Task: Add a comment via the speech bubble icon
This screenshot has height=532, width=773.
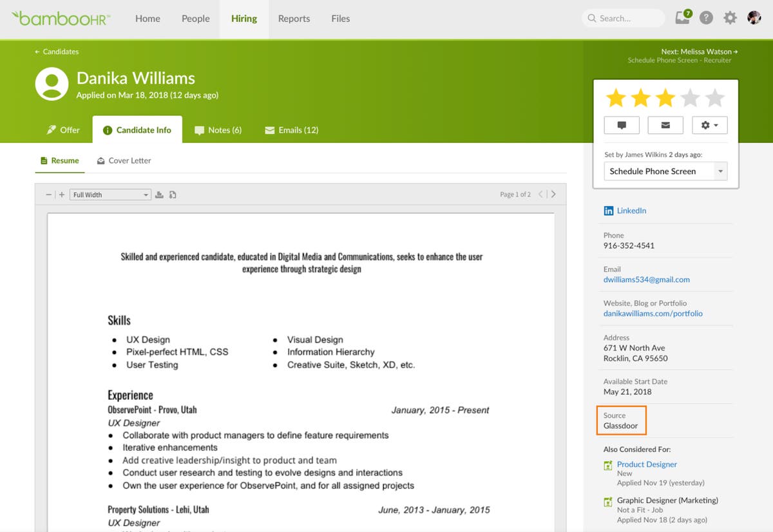Action: pos(621,125)
